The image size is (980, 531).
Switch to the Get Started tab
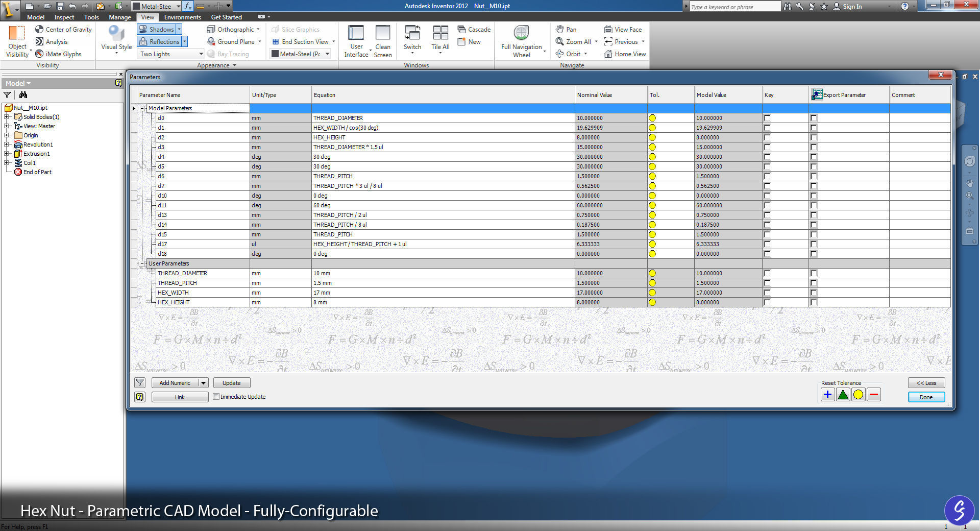click(x=227, y=17)
